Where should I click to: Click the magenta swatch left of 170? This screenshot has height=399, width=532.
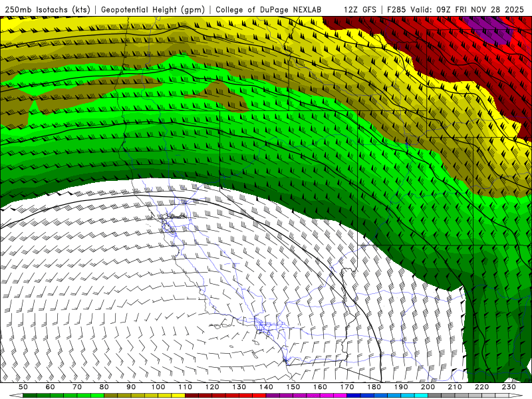(x=340, y=395)
